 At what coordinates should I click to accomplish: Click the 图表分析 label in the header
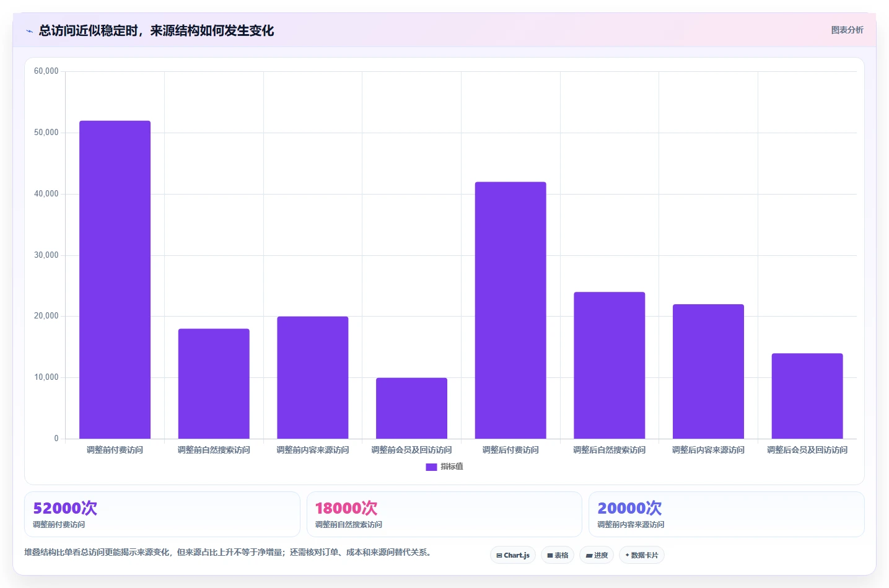tap(847, 30)
